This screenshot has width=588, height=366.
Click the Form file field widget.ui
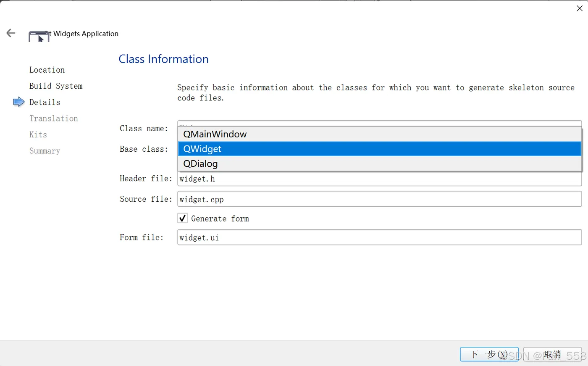click(x=380, y=237)
